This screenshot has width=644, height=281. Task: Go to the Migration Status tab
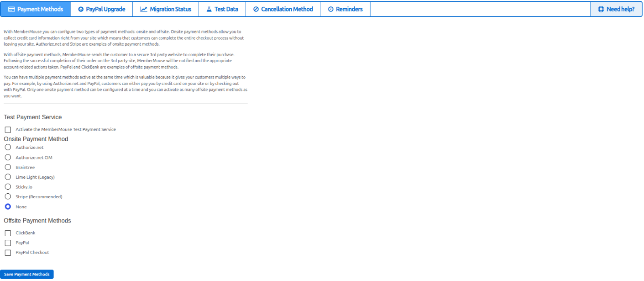point(166,9)
